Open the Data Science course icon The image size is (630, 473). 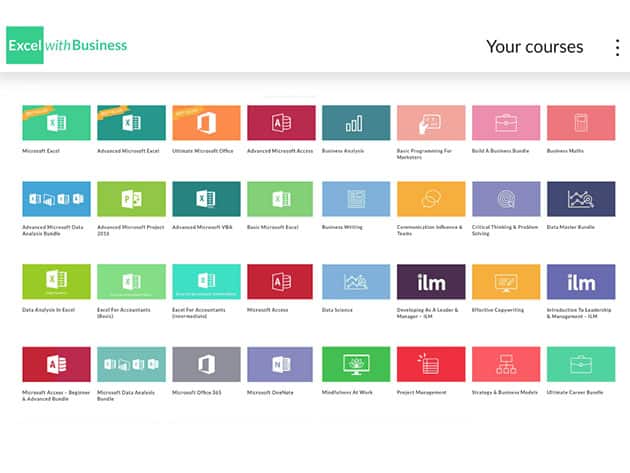(x=356, y=282)
